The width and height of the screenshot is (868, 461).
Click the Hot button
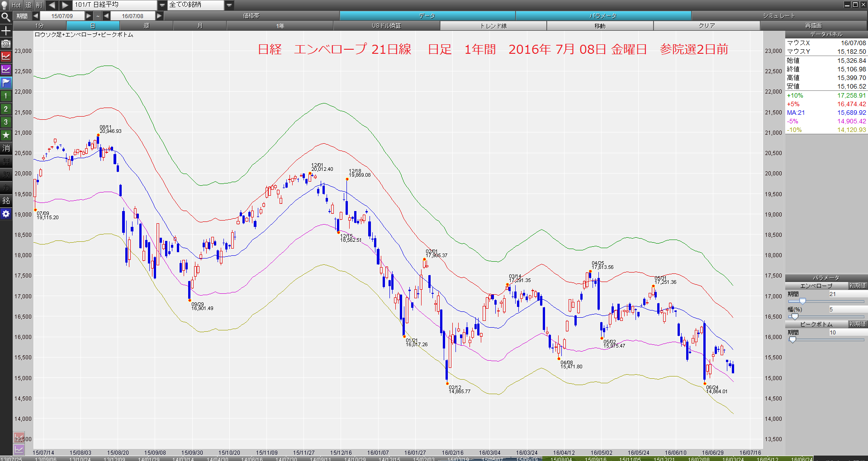16,5
